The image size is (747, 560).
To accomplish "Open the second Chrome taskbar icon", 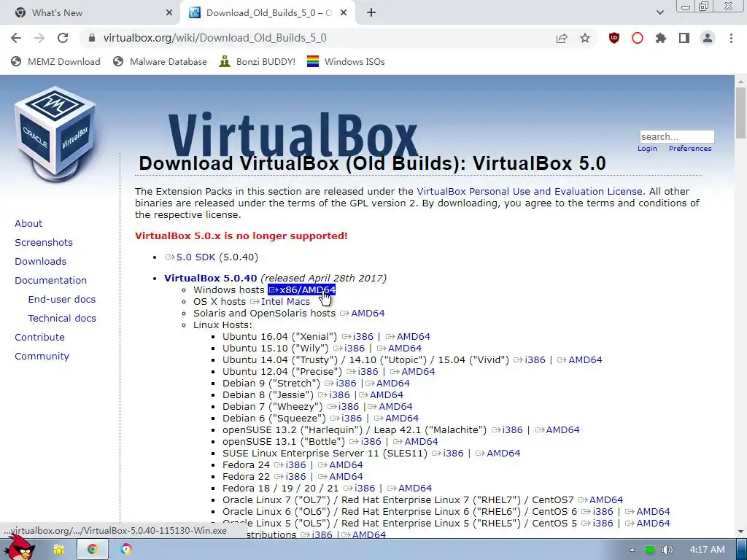I will 126,550.
